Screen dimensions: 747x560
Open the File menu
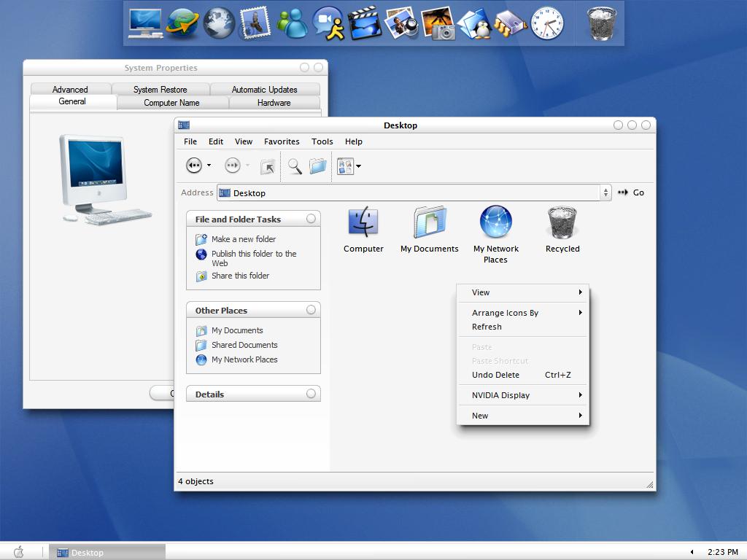(190, 141)
